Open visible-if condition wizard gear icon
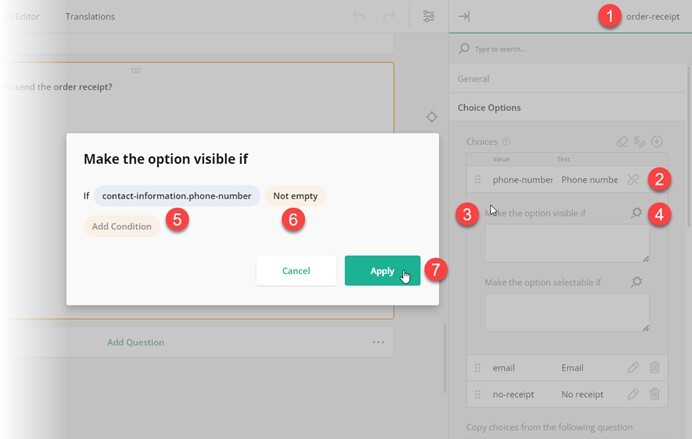This screenshot has width=692, height=439. 636,213
